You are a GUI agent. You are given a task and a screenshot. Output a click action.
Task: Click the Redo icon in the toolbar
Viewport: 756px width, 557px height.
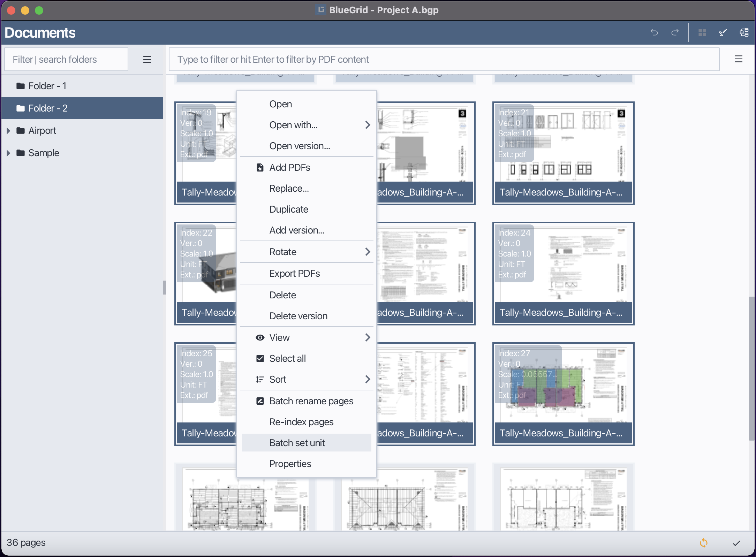675,32
